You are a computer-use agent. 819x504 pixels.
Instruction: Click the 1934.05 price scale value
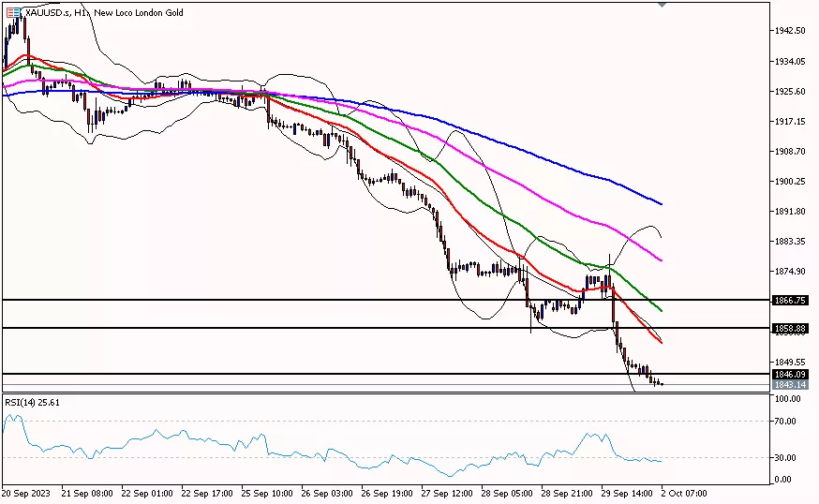[x=790, y=62]
